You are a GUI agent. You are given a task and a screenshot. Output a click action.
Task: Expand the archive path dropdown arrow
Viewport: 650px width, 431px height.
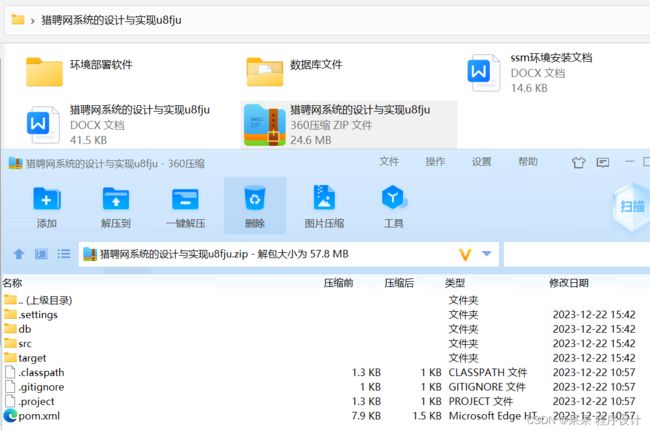[487, 253]
